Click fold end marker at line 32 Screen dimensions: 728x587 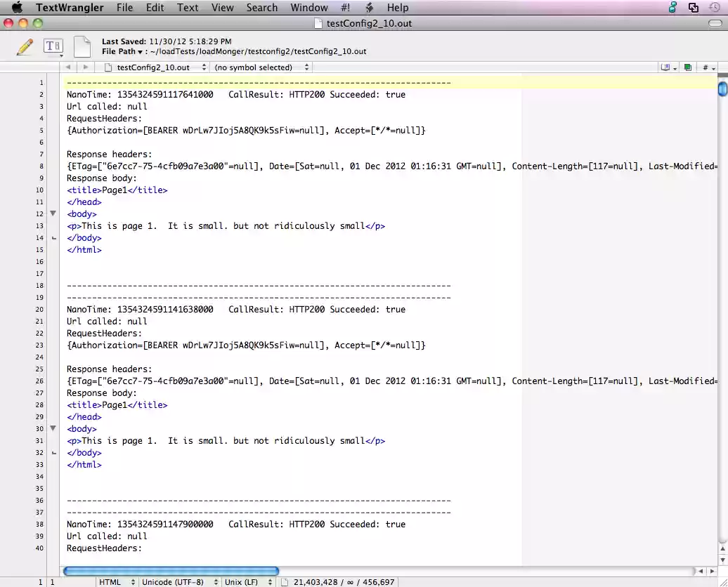54,453
